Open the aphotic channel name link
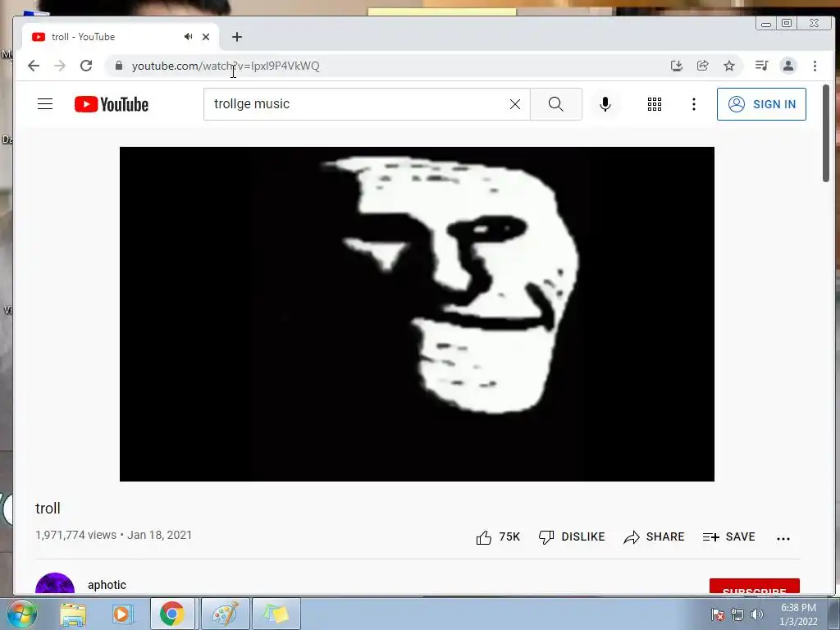 pyautogui.click(x=107, y=585)
